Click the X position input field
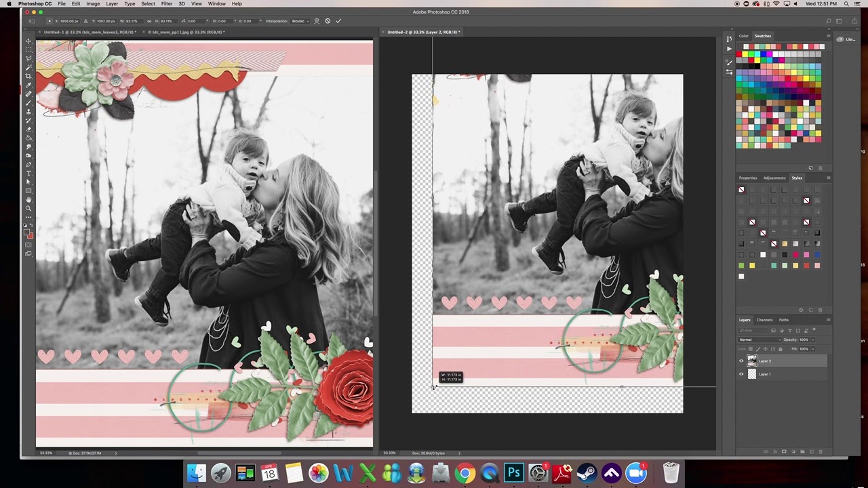Screen dimensions: 868x488 point(70,21)
